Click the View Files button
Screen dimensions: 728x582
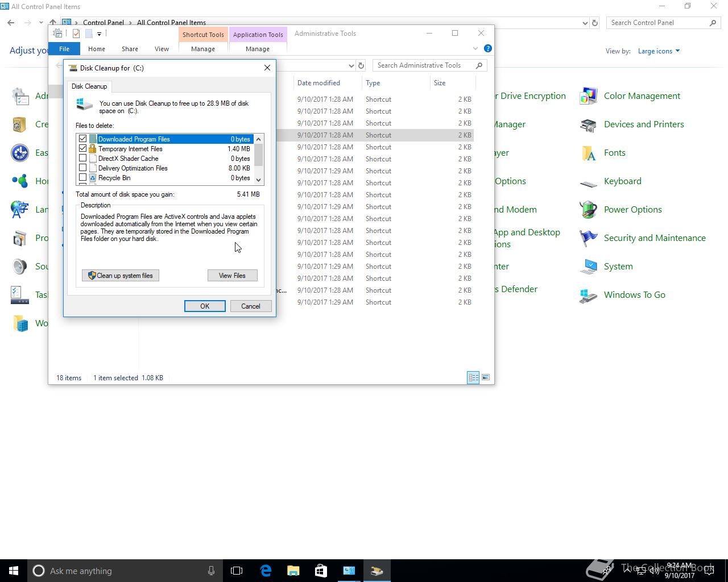point(233,276)
